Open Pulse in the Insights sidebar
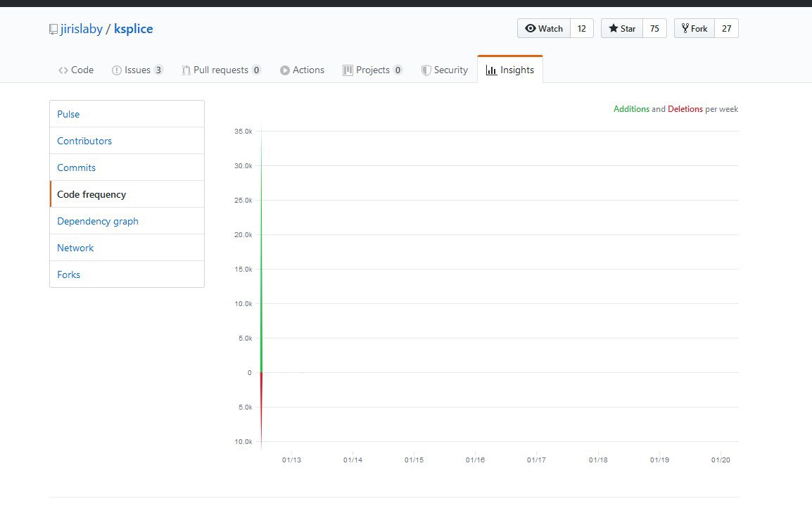812x506 pixels. click(127, 114)
